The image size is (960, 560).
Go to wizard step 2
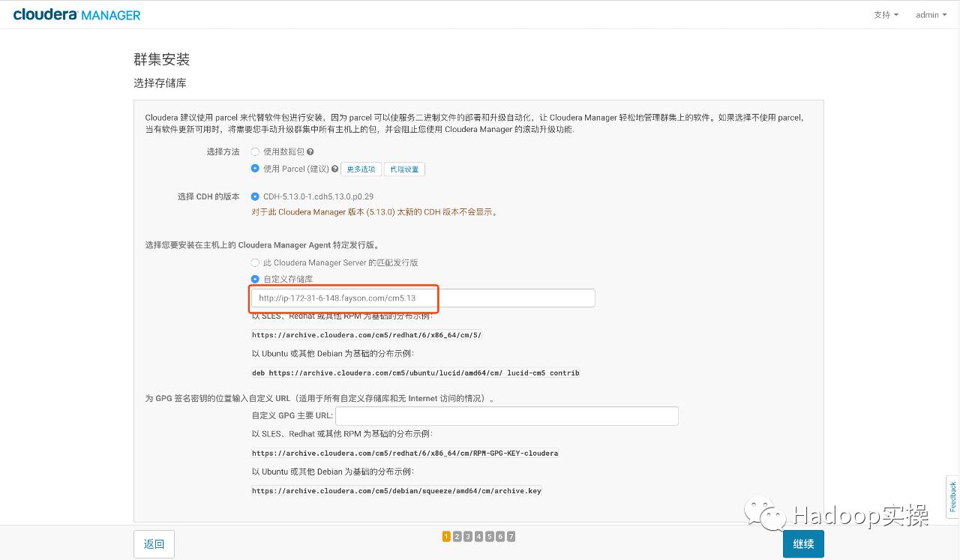[x=457, y=536]
